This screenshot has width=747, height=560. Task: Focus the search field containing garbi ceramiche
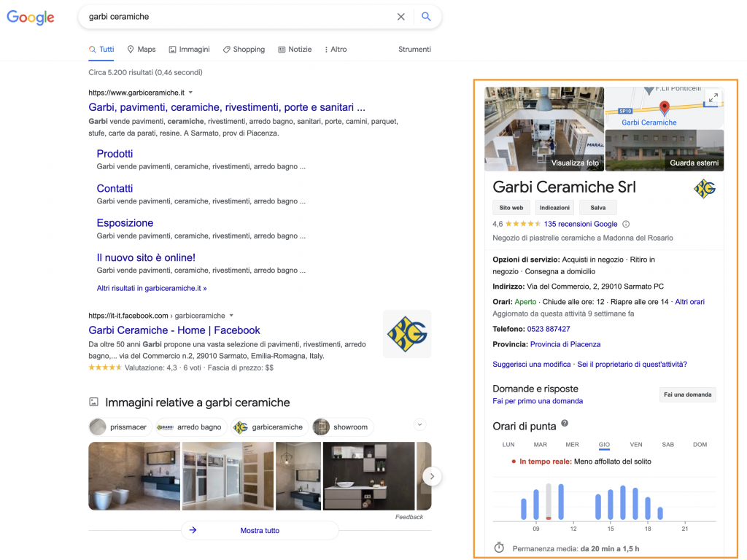pos(239,17)
